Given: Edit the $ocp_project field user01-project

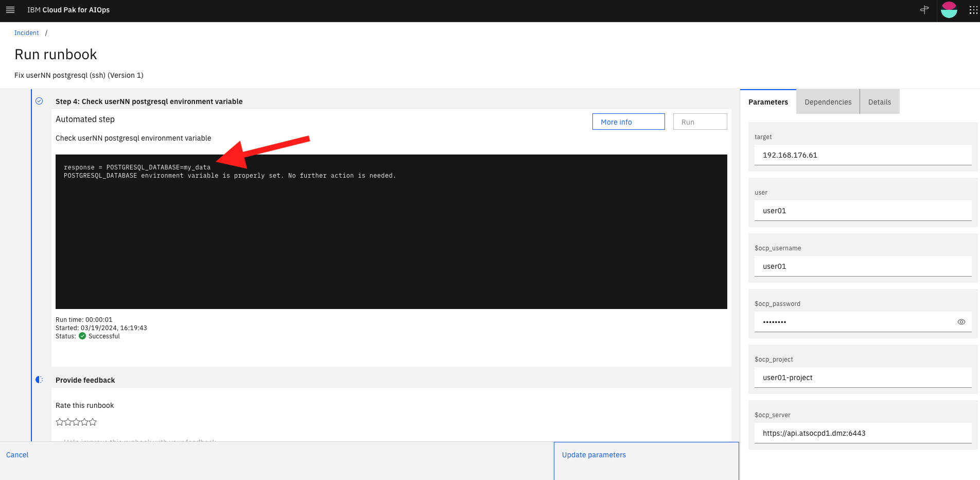Looking at the screenshot, I should (863, 378).
